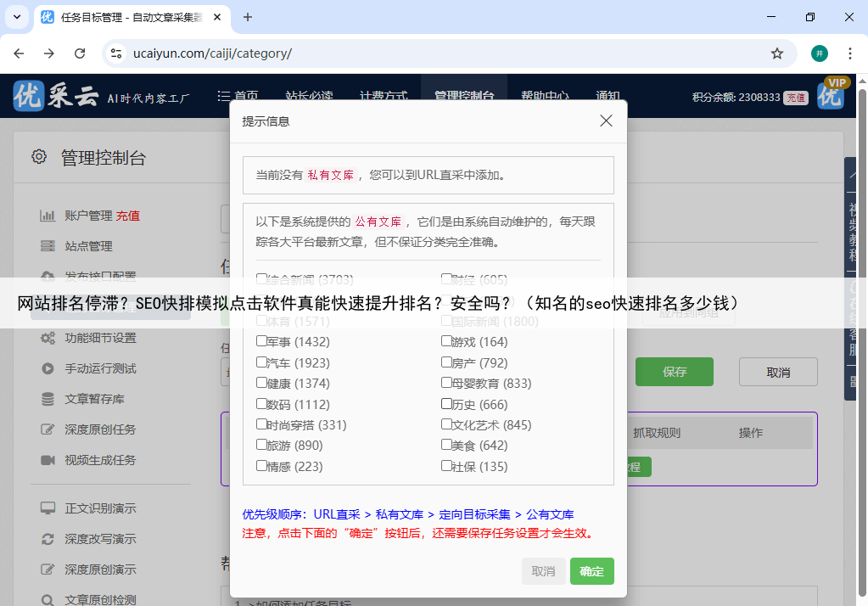This screenshot has width=868, height=606.
Task: Click the 手动运行测试 play icon
Action: pos(48,368)
